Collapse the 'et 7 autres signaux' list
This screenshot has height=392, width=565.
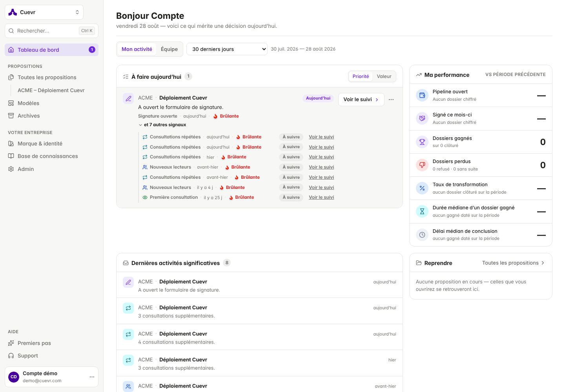point(162,125)
